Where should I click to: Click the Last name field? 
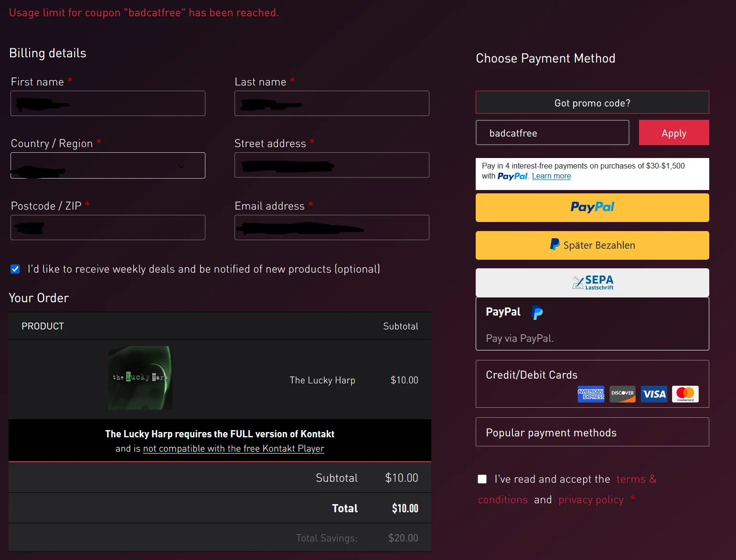(332, 104)
